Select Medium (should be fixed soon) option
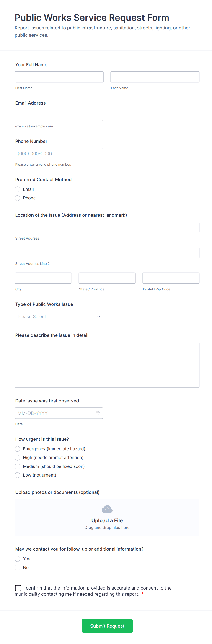The width and height of the screenshot is (212, 644). coord(18,466)
